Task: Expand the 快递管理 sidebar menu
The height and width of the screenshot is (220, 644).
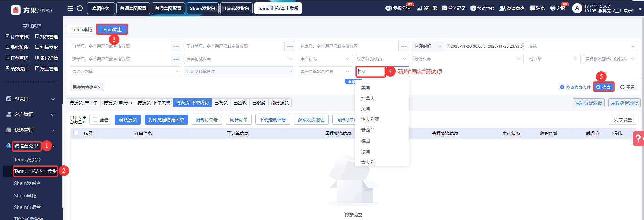Action: (x=31, y=130)
